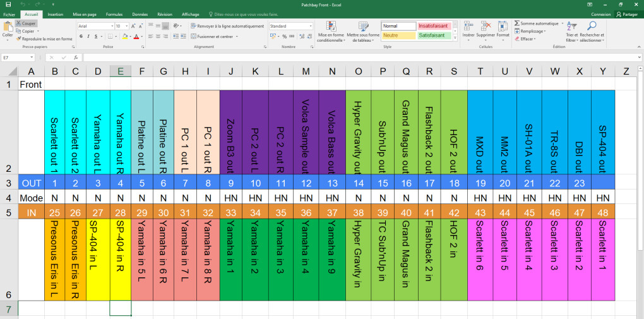The height and width of the screenshot is (319, 644).
Task: Toggle bold with the G button
Action: point(81,36)
